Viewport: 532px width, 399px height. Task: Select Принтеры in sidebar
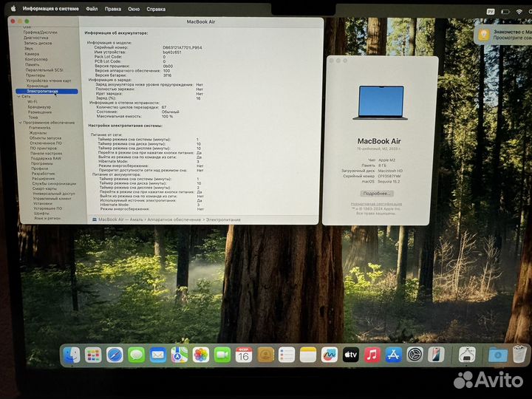(35, 75)
